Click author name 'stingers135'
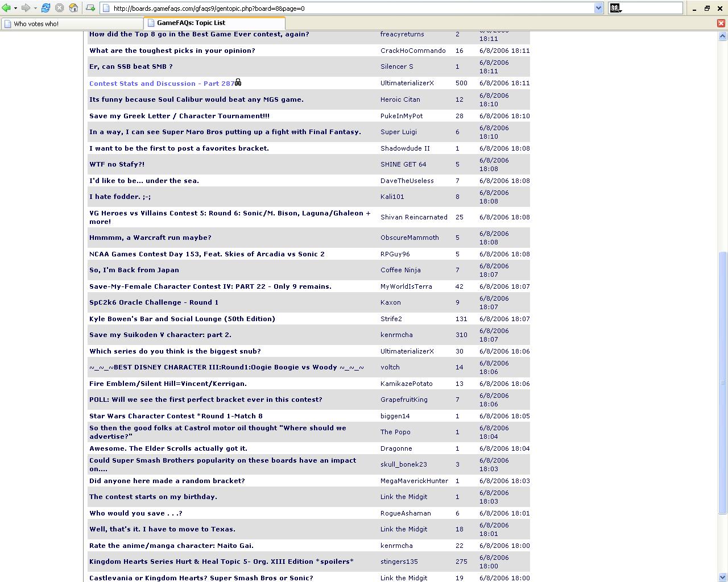728x582 pixels. coord(399,562)
